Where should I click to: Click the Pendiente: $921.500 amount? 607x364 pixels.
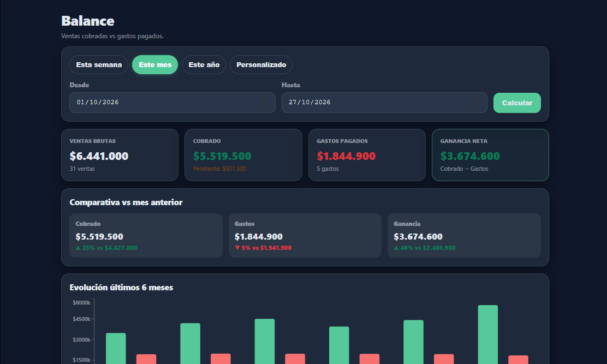pyautogui.click(x=219, y=169)
